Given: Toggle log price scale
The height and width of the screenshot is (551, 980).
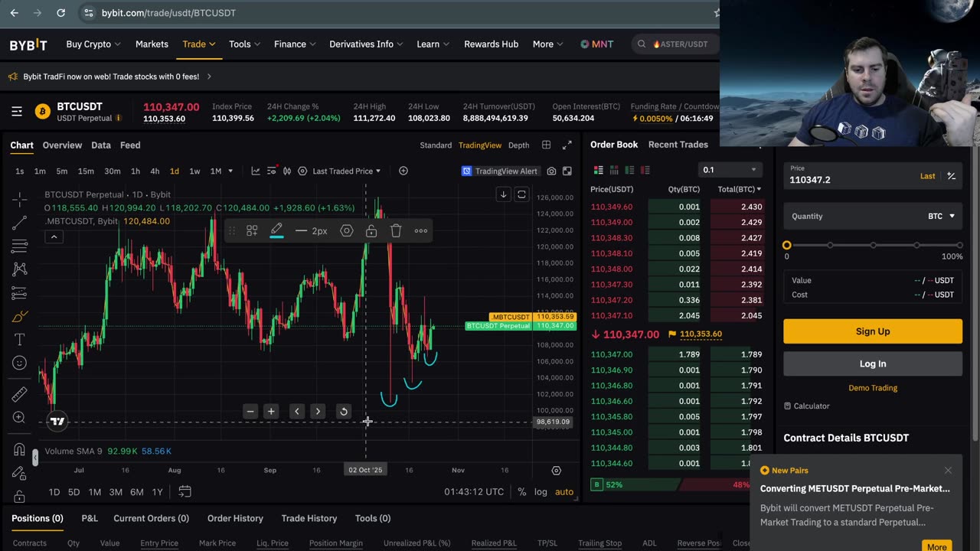Looking at the screenshot, I should pos(541,492).
